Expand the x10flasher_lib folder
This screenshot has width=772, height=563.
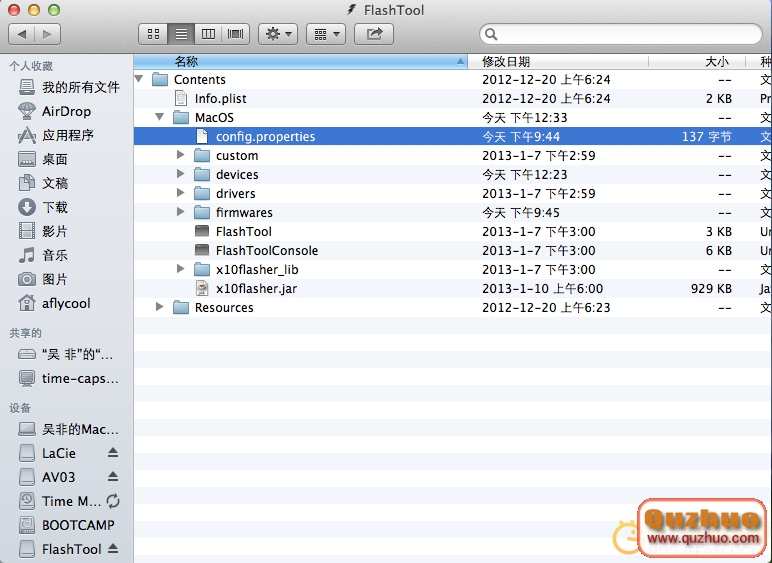point(181,269)
